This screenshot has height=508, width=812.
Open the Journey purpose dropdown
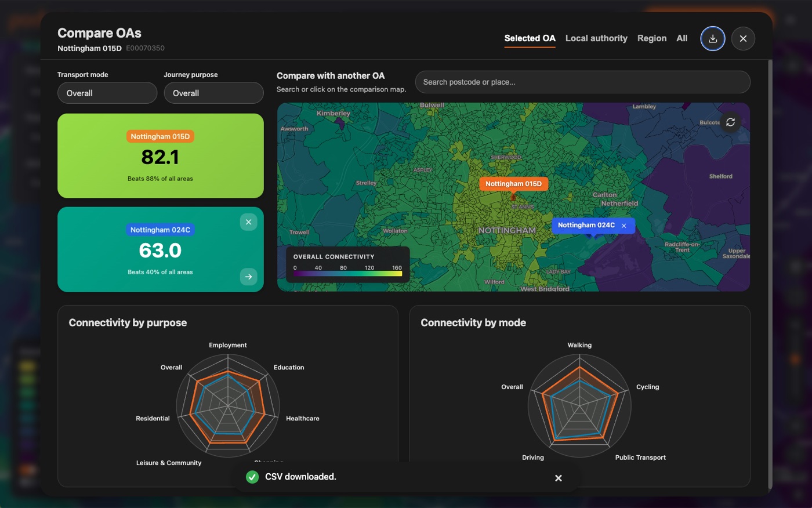tap(213, 93)
